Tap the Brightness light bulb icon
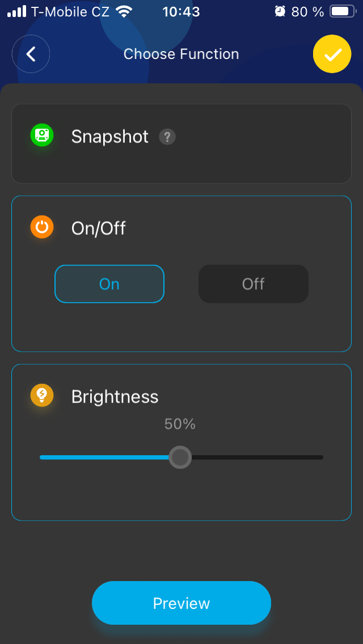This screenshot has width=363, height=644. (42, 395)
